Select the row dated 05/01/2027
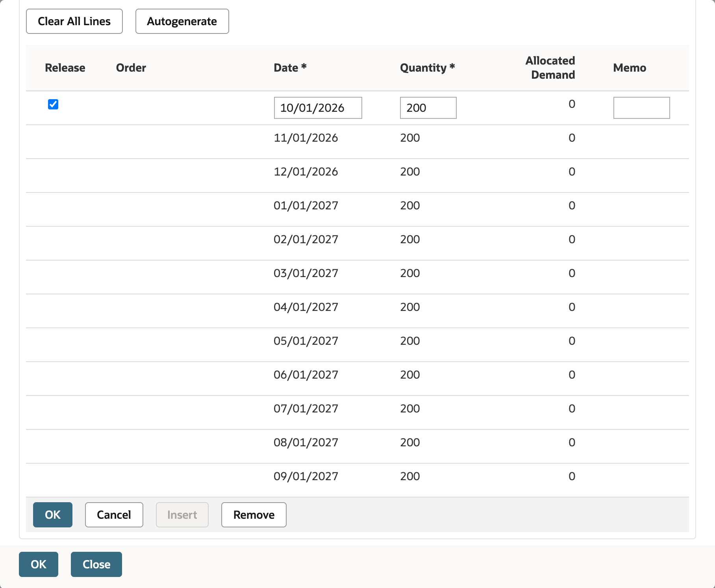The width and height of the screenshot is (715, 588). [357, 345]
